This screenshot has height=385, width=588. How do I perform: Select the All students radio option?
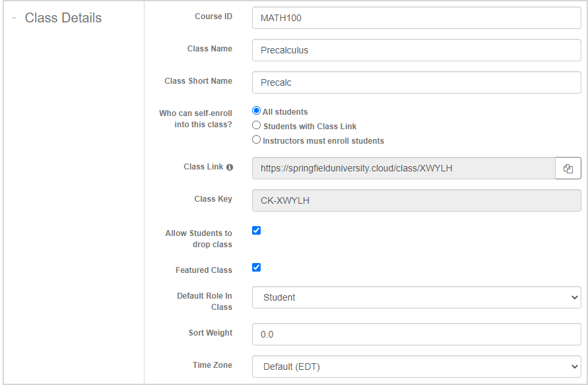tap(257, 111)
